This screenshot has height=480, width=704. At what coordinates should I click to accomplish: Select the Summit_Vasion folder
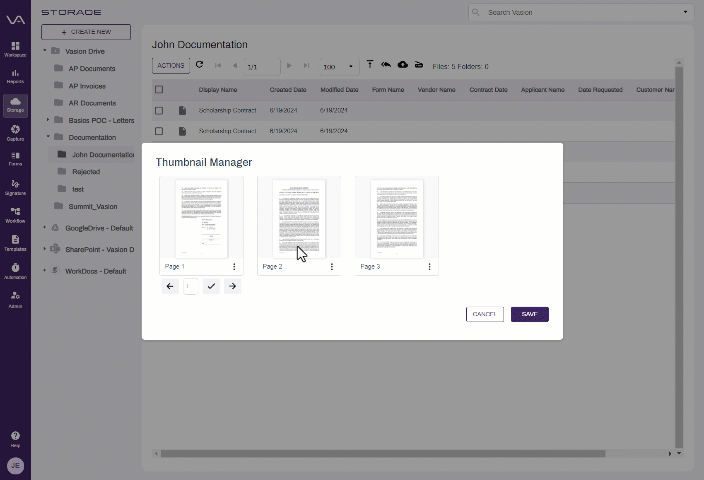(x=92, y=206)
